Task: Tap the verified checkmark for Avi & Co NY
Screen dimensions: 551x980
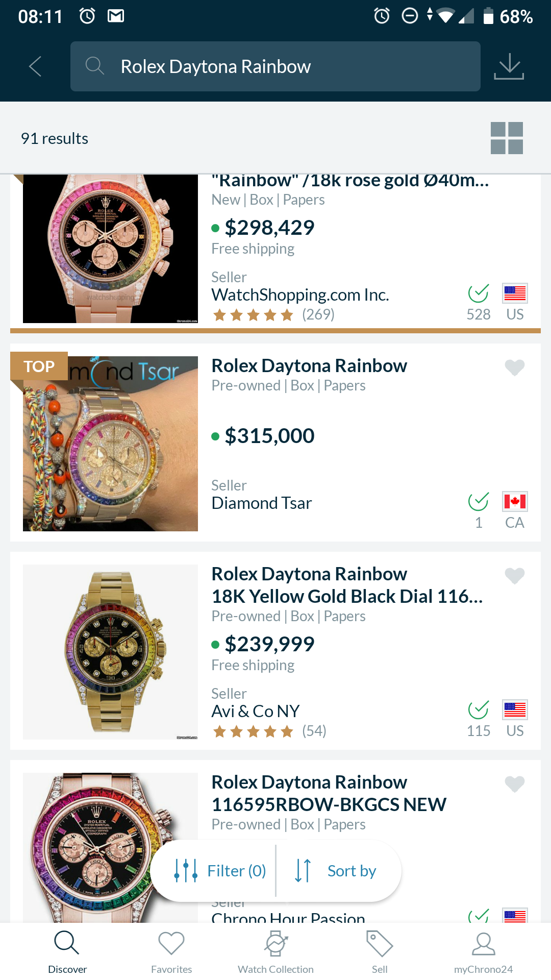Action: pyautogui.click(x=479, y=709)
